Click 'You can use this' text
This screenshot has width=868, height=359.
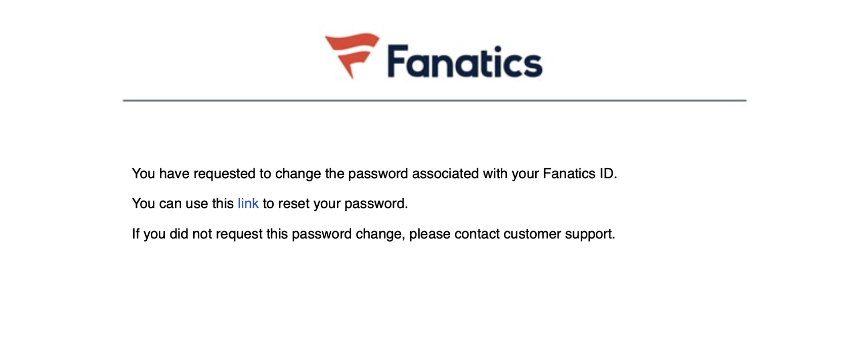tap(183, 203)
